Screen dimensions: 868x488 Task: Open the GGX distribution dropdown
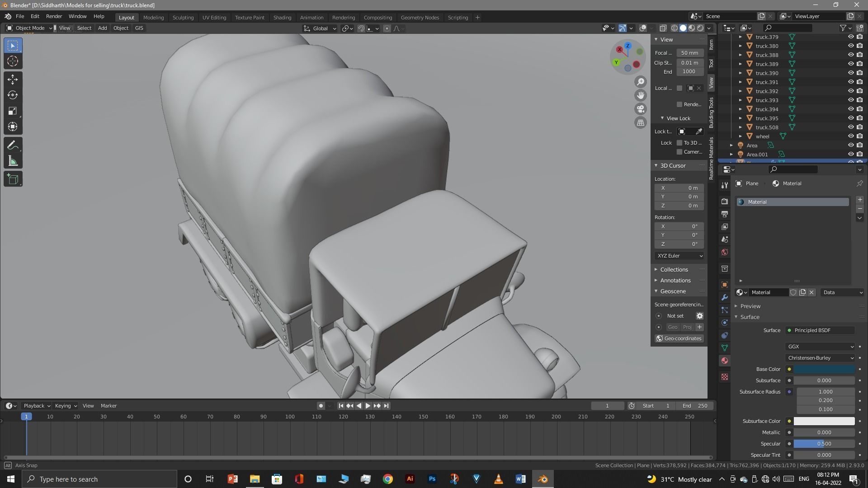pos(820,347)
